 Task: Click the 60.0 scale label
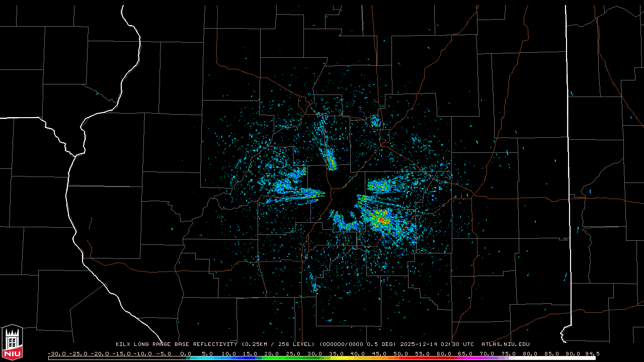(444, 353)
